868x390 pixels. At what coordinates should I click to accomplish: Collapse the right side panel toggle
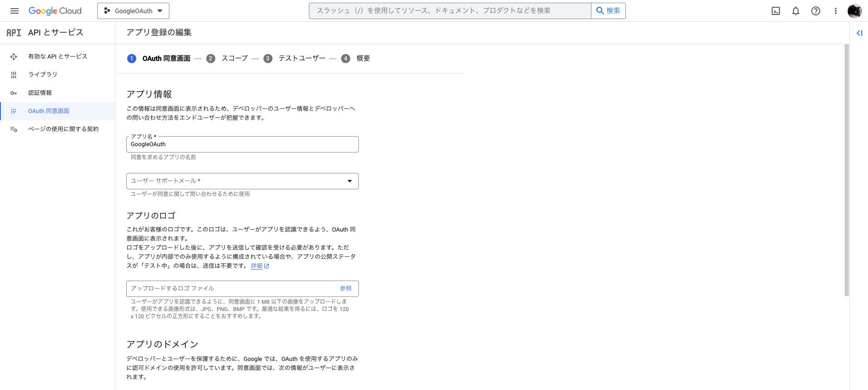pyautogui.click(x=859, y=33)
